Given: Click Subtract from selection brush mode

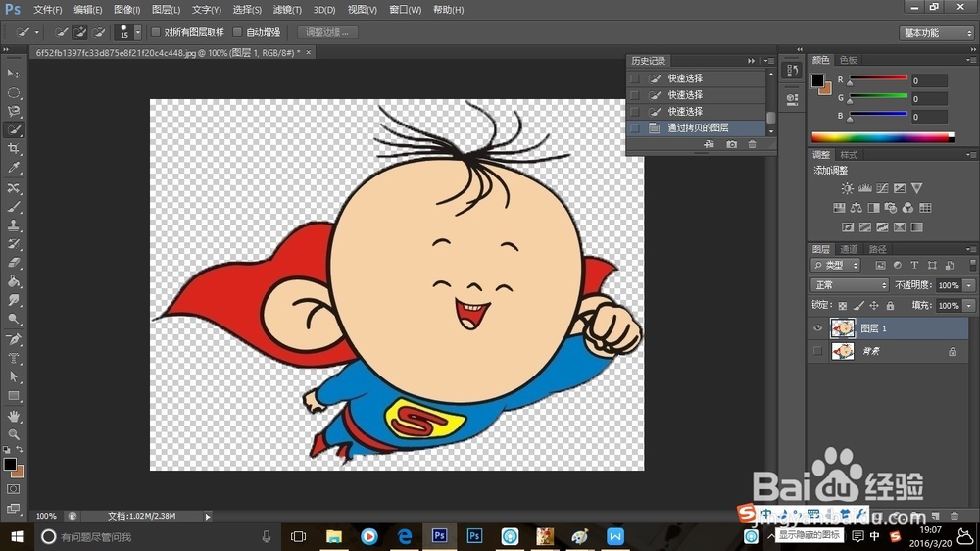Looking at the screenshot, I should pyautogui.click(x=98, y=32).
